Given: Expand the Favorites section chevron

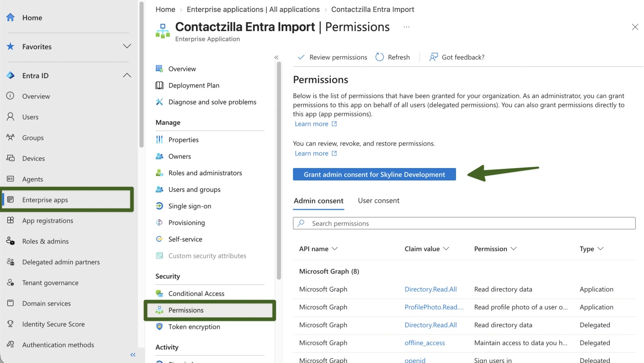Looking at the screenshot, I should pyautogui.click(x=127, y=46).
